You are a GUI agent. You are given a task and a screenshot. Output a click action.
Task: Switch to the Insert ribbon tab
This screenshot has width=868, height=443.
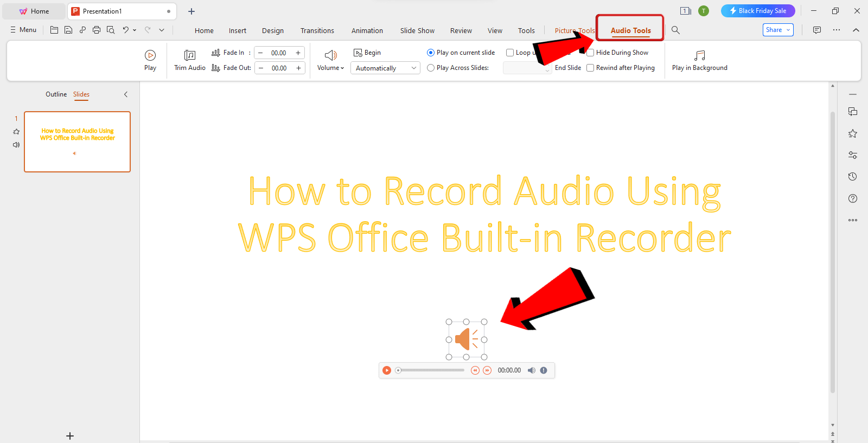238,30
